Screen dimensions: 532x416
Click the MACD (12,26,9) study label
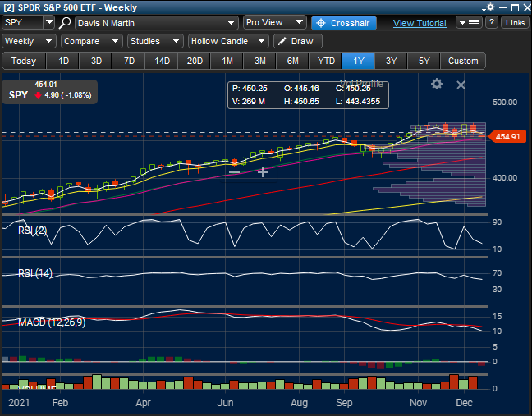point(52,322)
